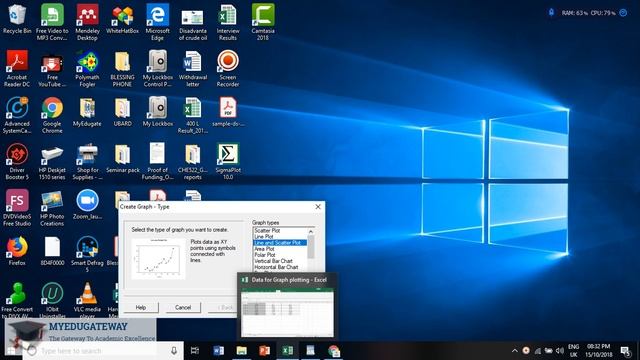The image size is (640, 360).
Task: Open the UBARD folder on desktop
Action: [x=122, y=112]
